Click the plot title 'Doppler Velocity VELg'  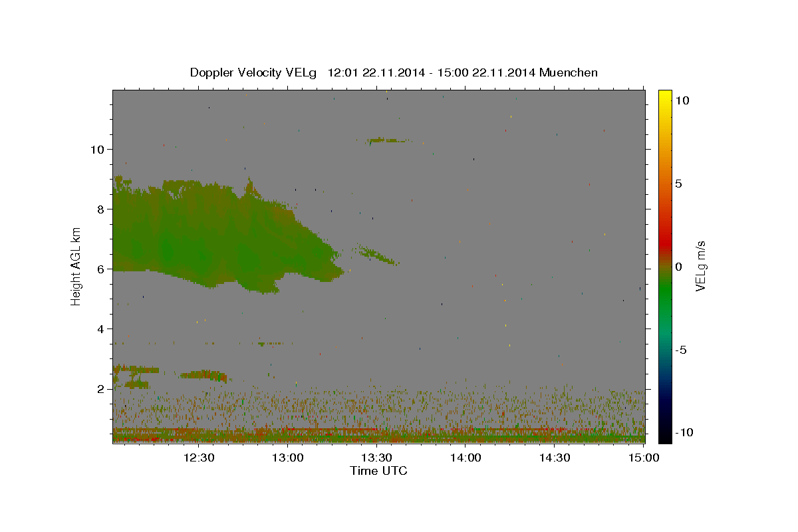[254, 72]
